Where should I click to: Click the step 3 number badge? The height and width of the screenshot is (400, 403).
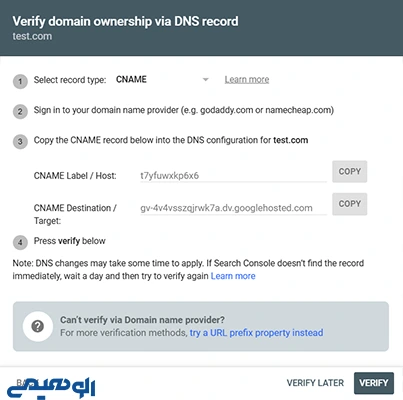(x=20, y=142)
